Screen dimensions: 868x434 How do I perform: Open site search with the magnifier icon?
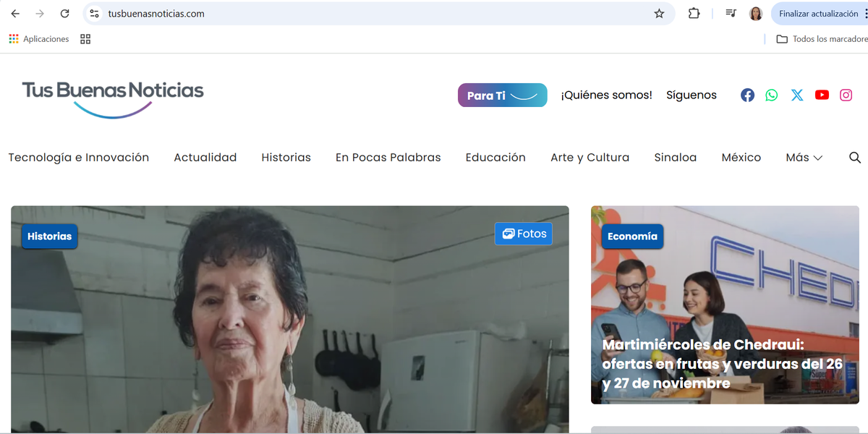[855, 158]
